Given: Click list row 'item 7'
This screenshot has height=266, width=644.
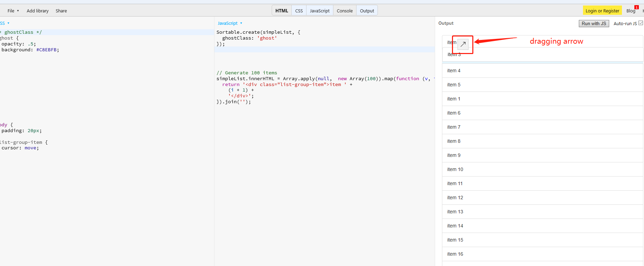Looking at the screenshot, I should click(x=543, y=127).
